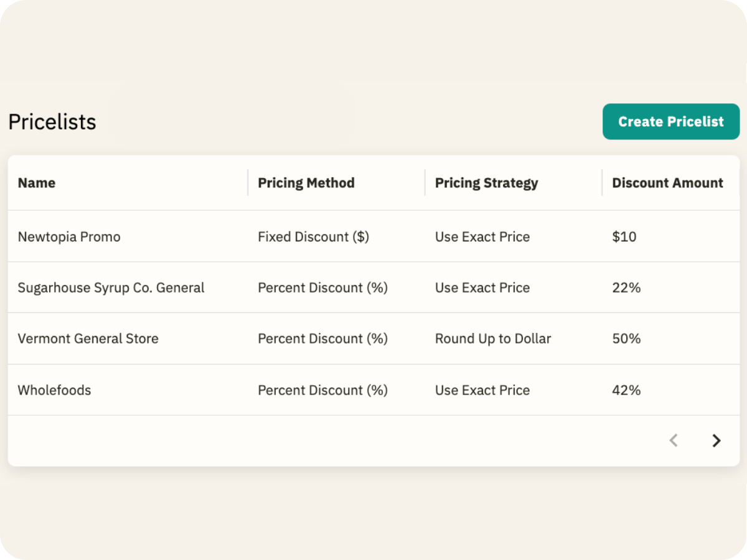Open Sugarhouse Syrup Co. General pricelist

click(x=111, y=287)
